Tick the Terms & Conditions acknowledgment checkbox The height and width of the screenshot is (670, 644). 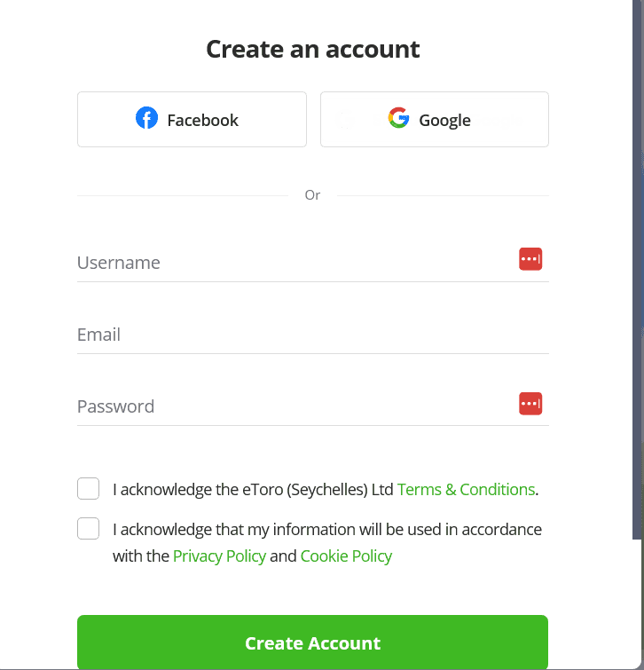pos(88,489)
